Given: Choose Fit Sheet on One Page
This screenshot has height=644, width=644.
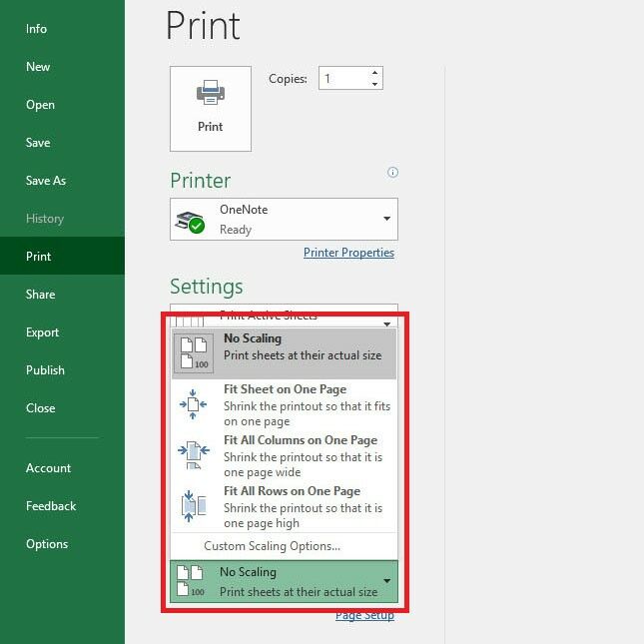Looking at the screenshot, I should (x=284, y=405).
